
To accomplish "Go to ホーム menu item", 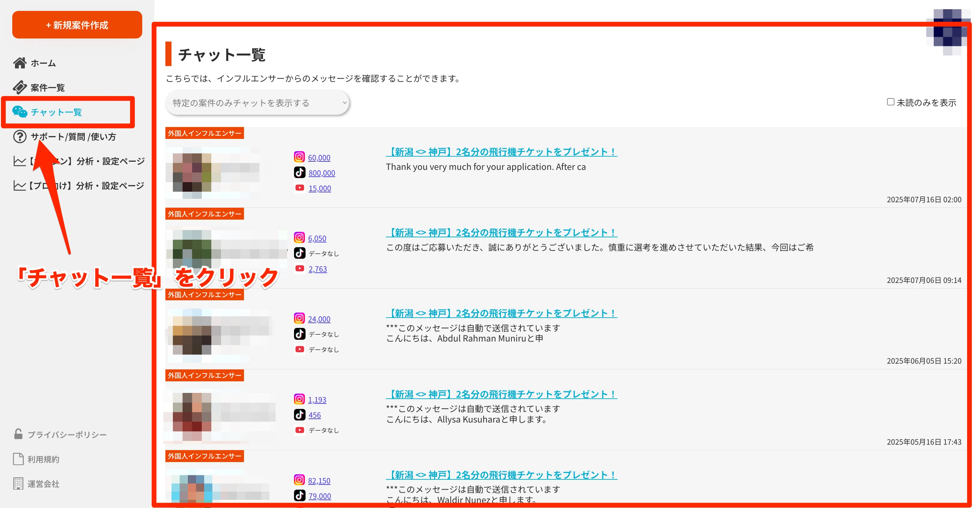I will tap(43, 63).
